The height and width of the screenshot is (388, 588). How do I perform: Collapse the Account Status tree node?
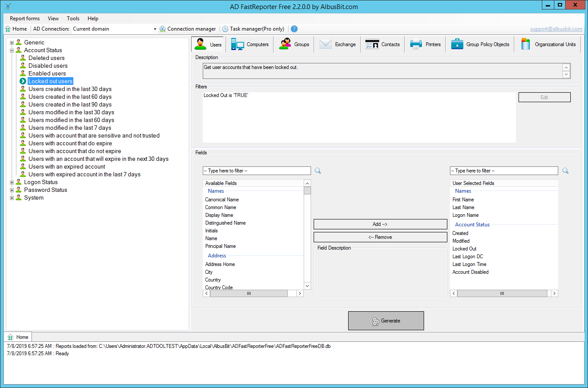point(12,50)
